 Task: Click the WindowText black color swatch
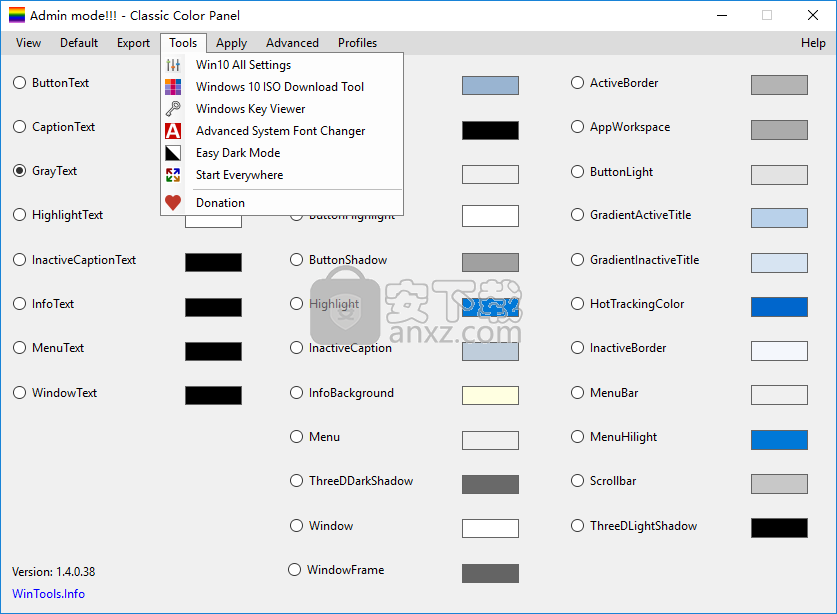pos(214,396)
